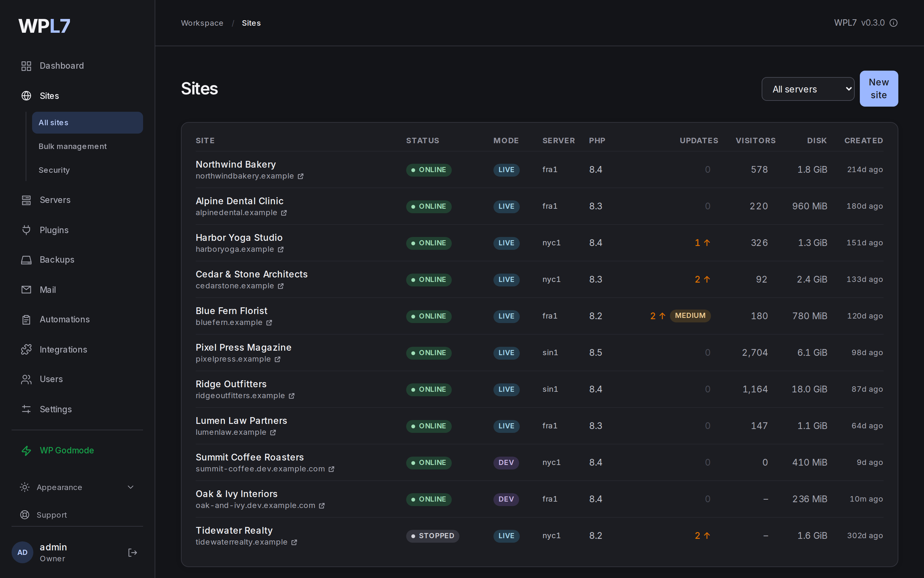Expand the Appearance menu chevron

(131, 487)
